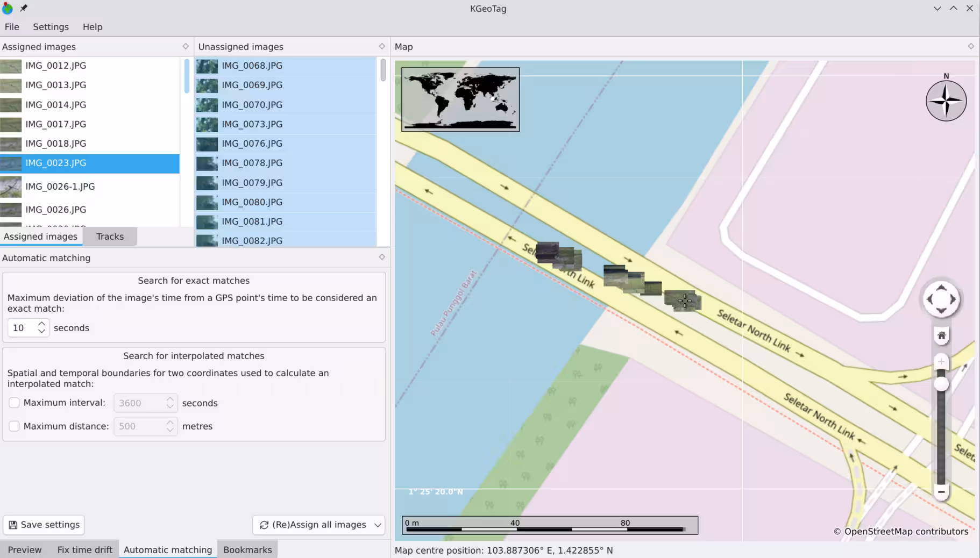Select IMG_0014.JPG in Assigned images
Image resolution: width=980 pixels, height=558 pixels.
point(90,105)
